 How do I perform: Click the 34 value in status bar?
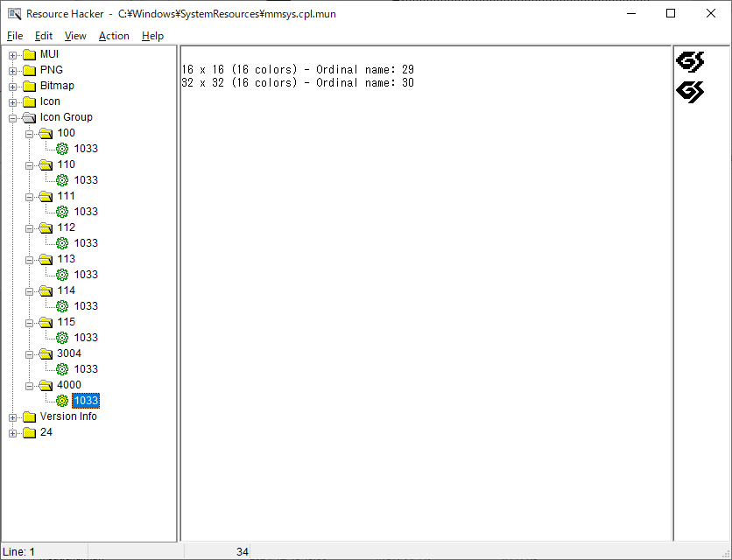[243, 552]
